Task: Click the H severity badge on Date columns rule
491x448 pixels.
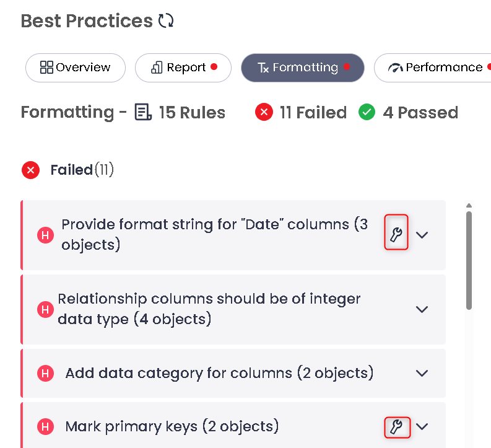Action: coord(46,235)
